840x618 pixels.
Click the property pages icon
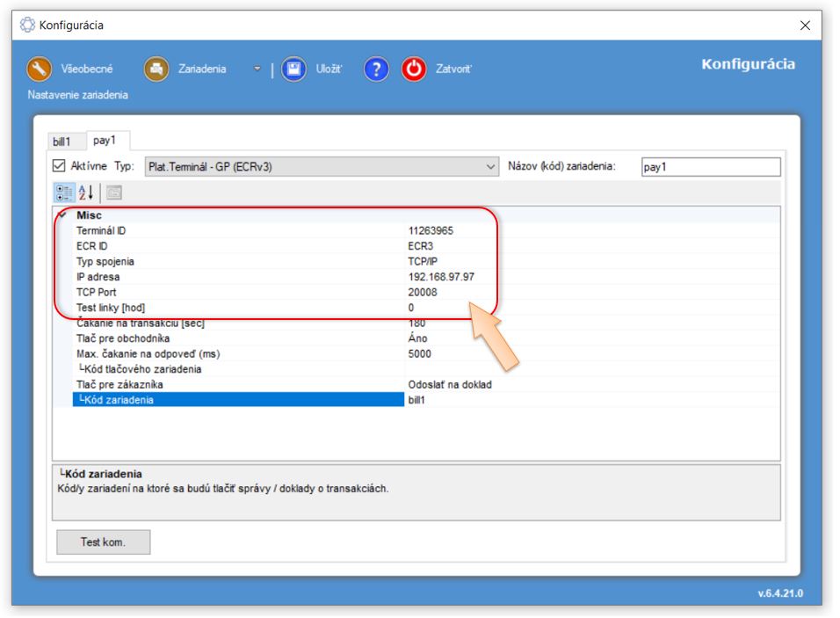(x=114, y=193)
